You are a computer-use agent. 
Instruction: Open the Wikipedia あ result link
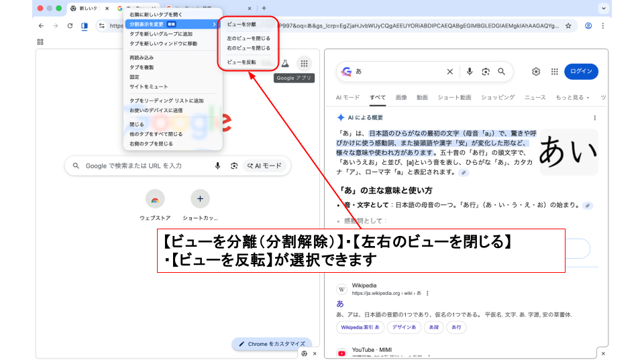click(x=339, y=303)
